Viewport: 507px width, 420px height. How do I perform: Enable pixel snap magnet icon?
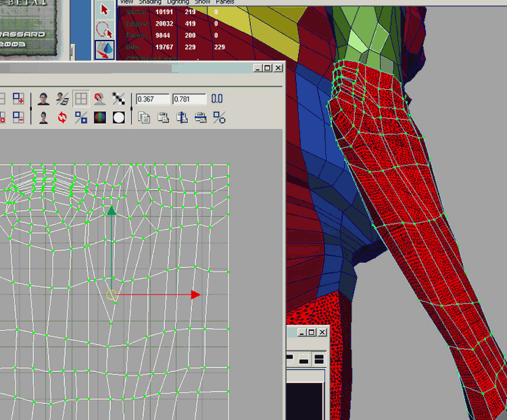(100, 99)
